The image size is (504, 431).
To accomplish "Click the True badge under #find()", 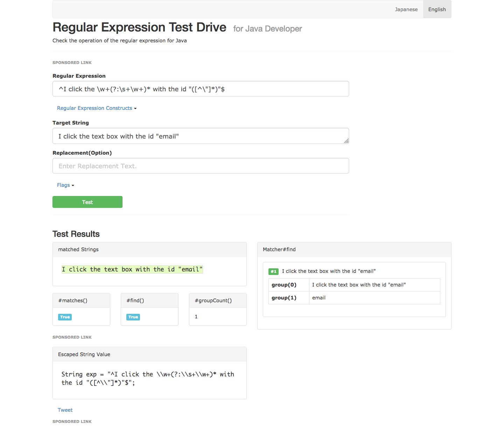I will [x=133, y=317].
